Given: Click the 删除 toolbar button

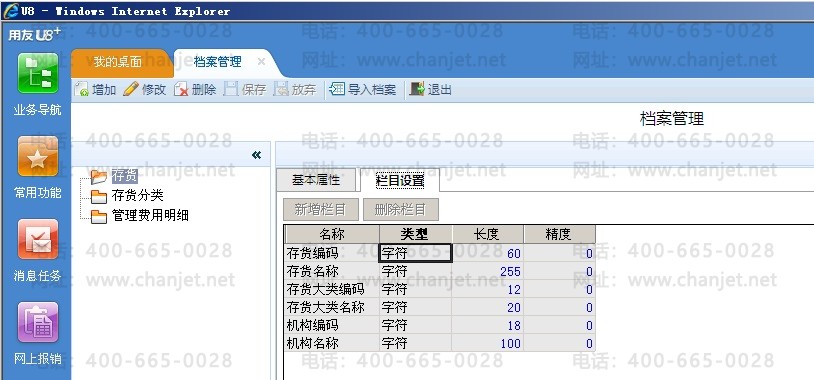Looking at the screenshot, I should tap(195, 89).
